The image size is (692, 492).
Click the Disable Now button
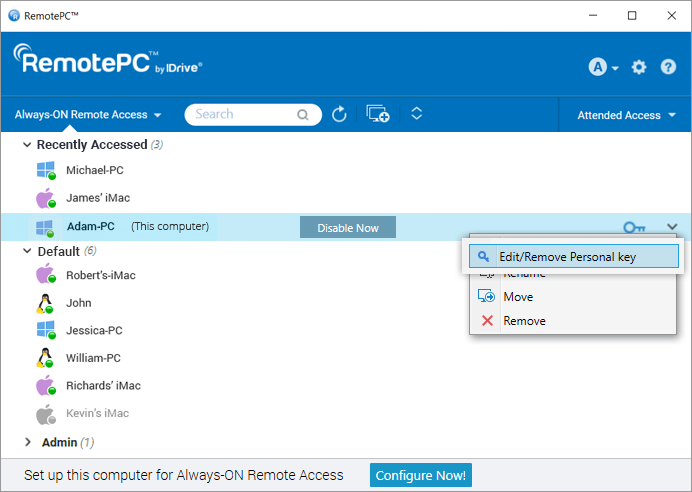pos(348,227)
